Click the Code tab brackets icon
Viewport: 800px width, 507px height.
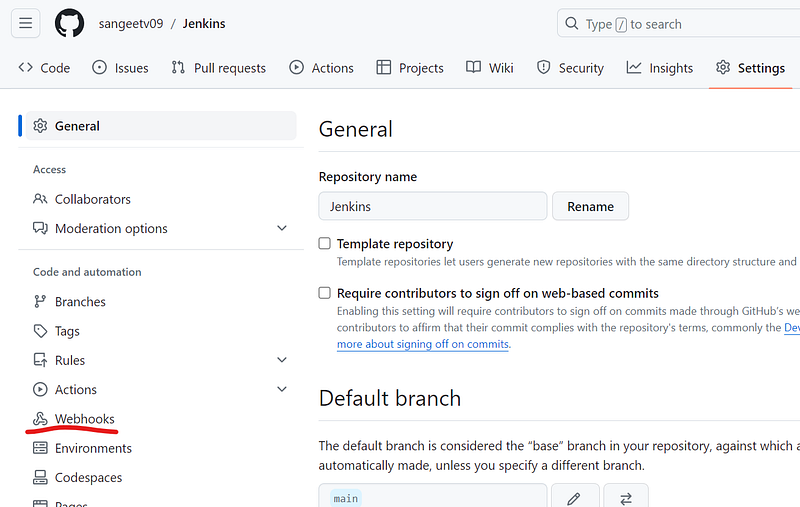26,67
